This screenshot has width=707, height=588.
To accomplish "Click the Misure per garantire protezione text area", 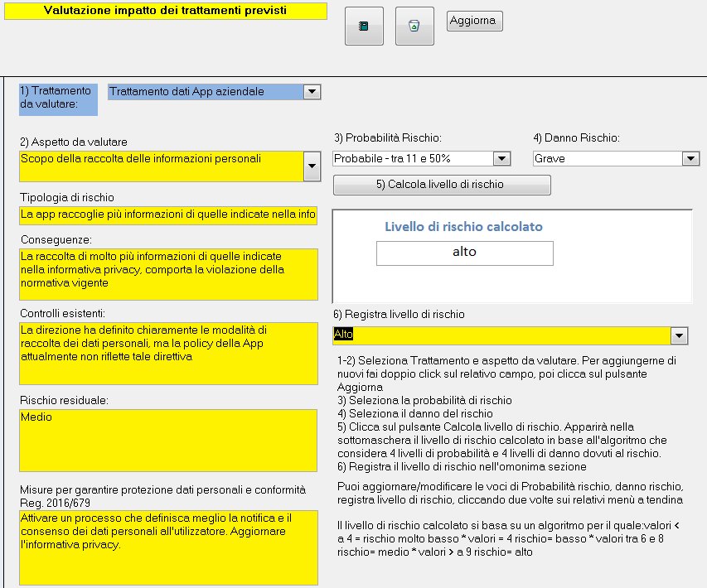I will (168, 547).
